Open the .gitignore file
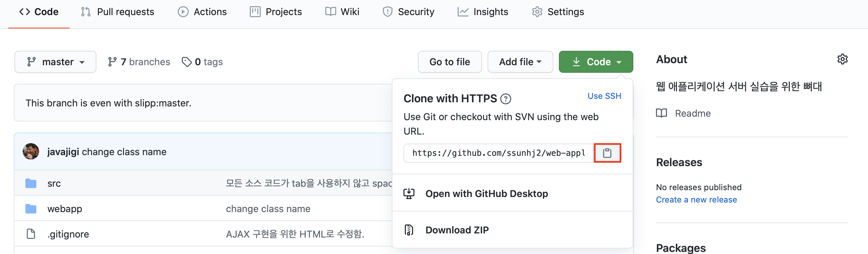The image size is (868, 254). [68, 234]
